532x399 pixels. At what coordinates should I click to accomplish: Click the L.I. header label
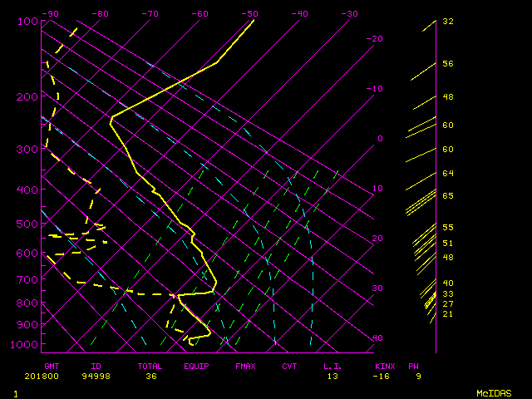(x=332, y=366)
